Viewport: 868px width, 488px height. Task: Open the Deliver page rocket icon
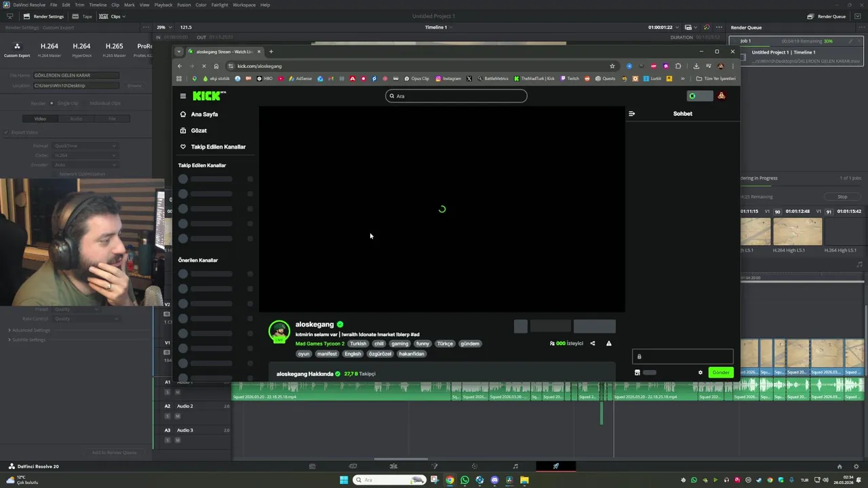click(x=555, y=466)
